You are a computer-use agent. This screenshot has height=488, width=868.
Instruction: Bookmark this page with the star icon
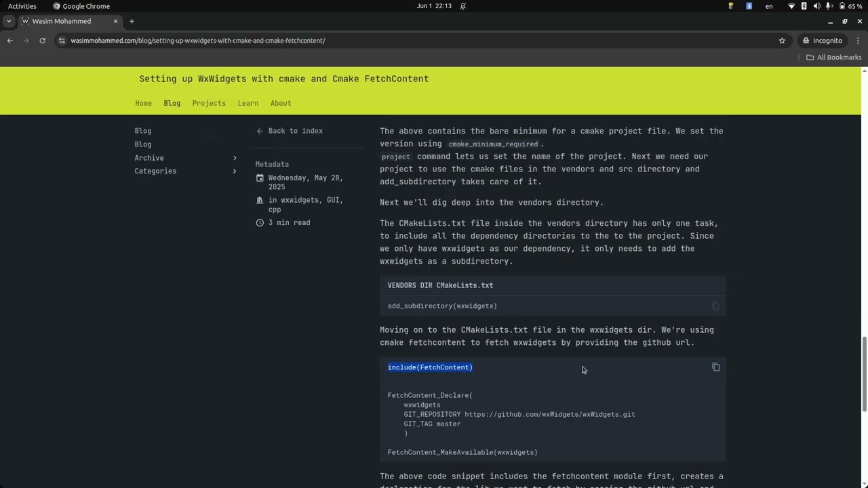click(782, 41)
